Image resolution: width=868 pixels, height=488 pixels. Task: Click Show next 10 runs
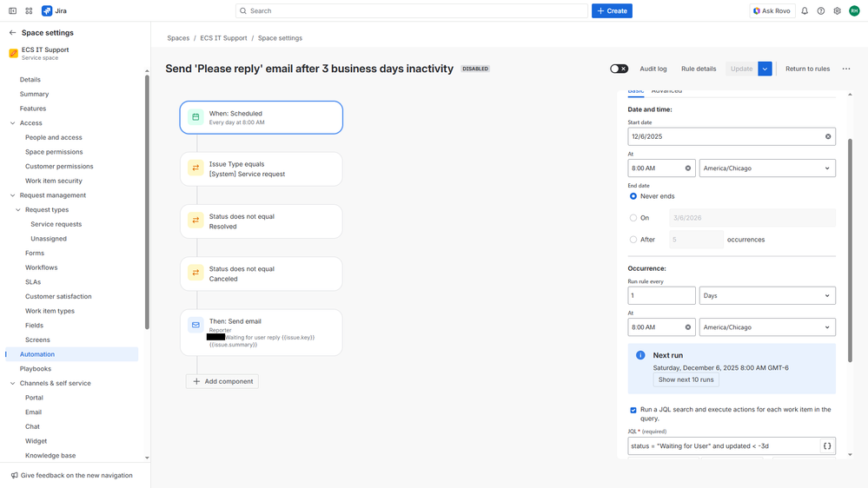[x=686, y=379]
